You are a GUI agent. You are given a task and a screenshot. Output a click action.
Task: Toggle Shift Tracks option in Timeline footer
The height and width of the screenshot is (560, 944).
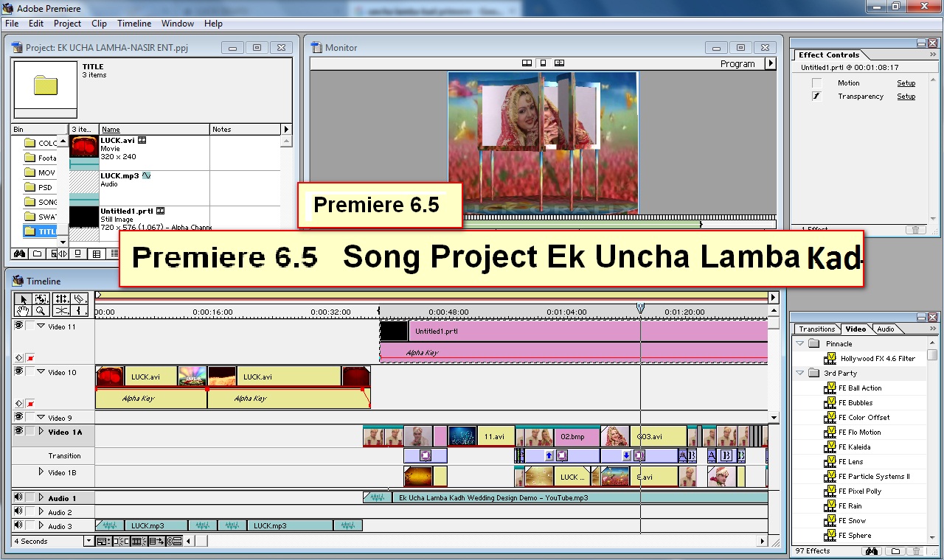pyautogui.click(x=156, y=541)
